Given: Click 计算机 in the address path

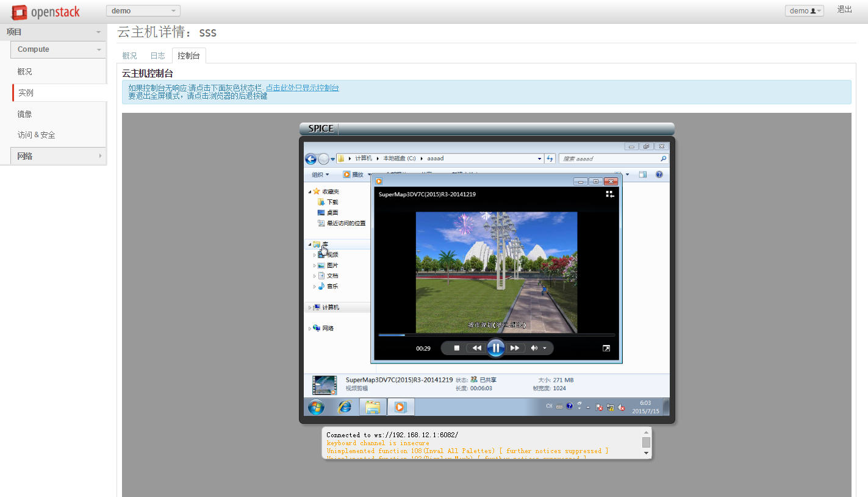Looking at the screenshot, I should click(364, 159).
